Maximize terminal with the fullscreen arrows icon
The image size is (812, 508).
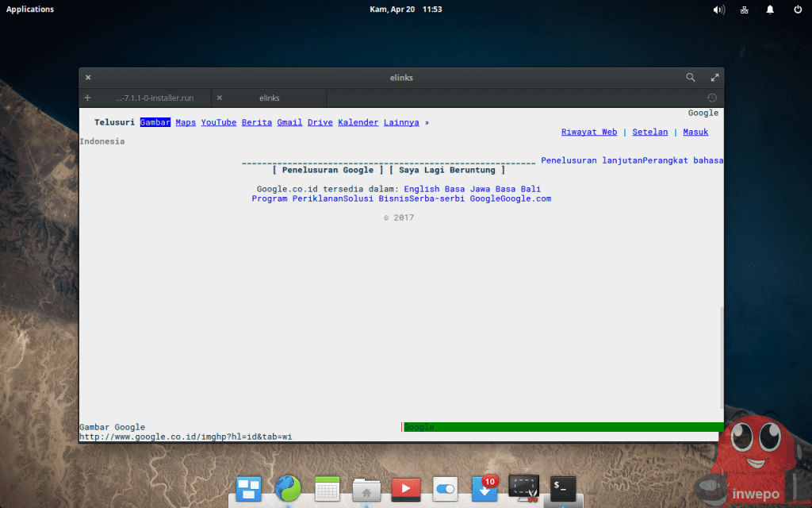(714, 77)
